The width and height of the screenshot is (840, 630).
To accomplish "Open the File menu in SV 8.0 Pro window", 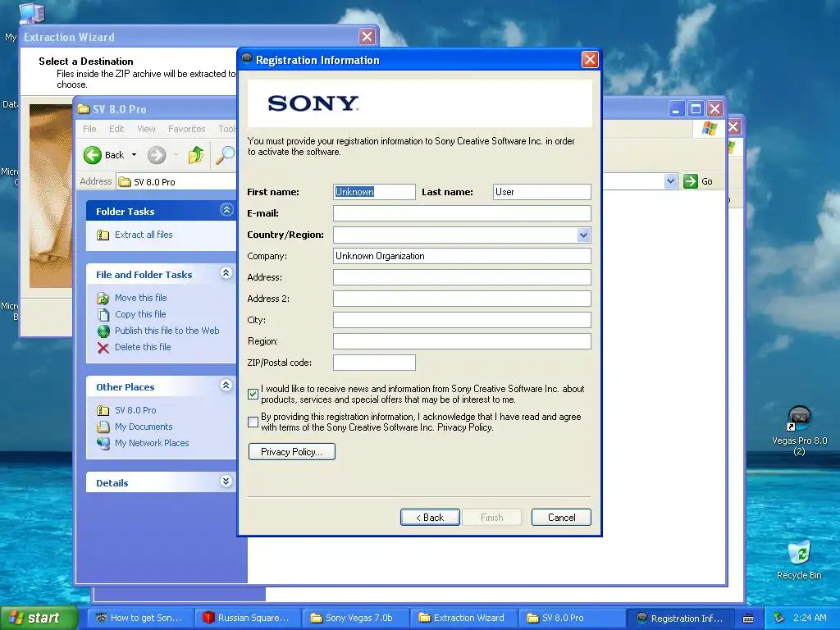I will click(89, 129).
